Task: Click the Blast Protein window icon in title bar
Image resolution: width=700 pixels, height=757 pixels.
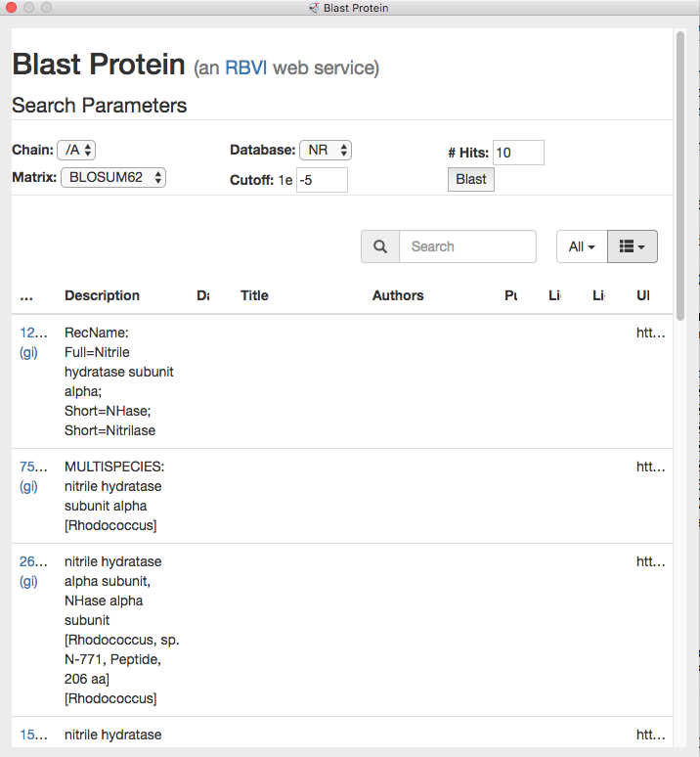Action: [x=314, y=8]
